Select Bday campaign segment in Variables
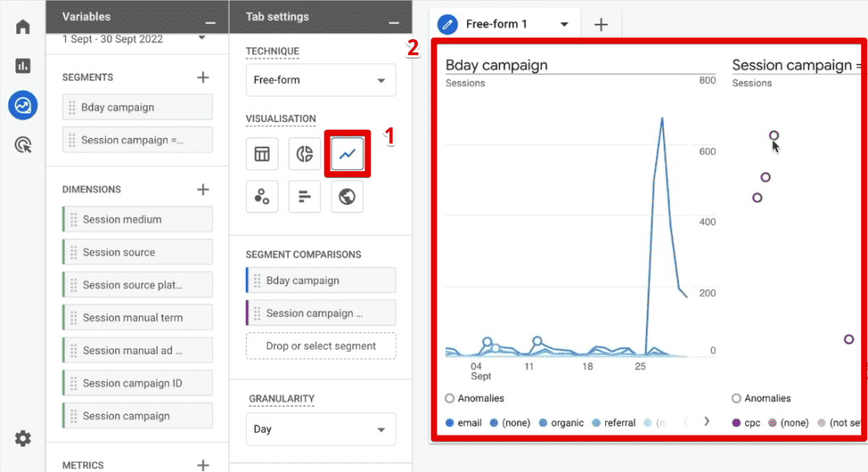The image size is (868, 472). tap(137, 108)
